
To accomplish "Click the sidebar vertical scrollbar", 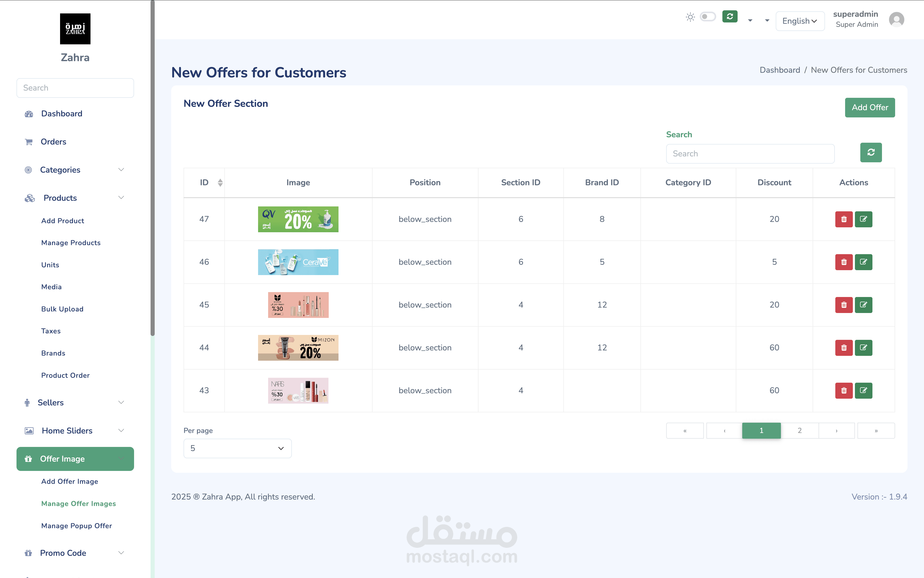I will pos(153,168).
